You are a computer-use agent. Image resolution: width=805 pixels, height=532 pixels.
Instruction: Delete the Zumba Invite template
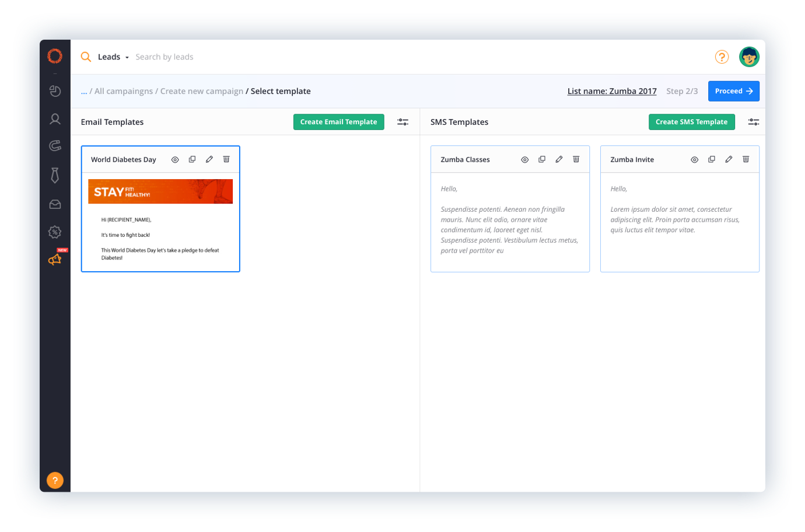click(745, 159)
